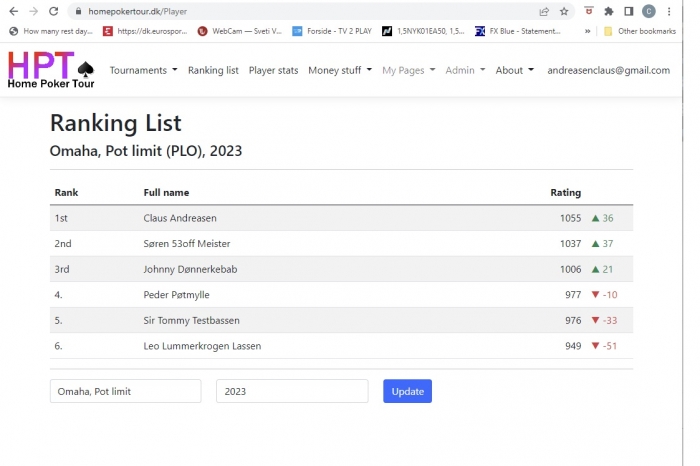The image size is (700, 466).
Task: Open the Player stats page
Action: click(273, 70)
